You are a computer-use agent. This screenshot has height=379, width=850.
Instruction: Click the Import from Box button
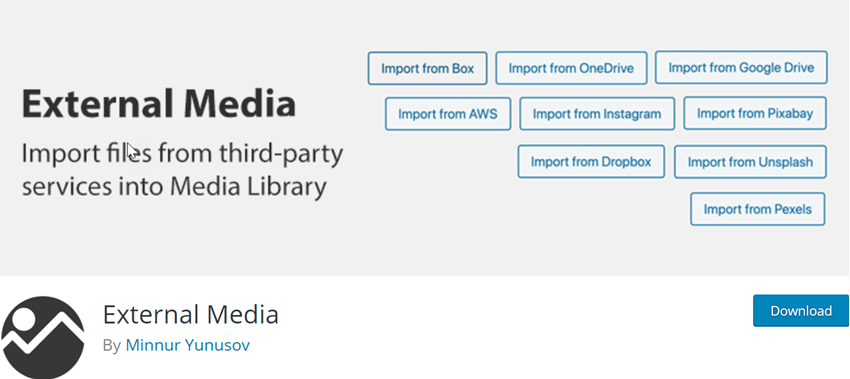(x=427, y=68)
